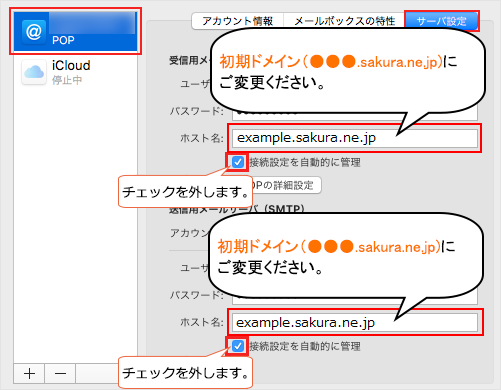Screen dimensions: 501x390
Task: Click the iCloud cloud icon
Action: tap(34, 72)
